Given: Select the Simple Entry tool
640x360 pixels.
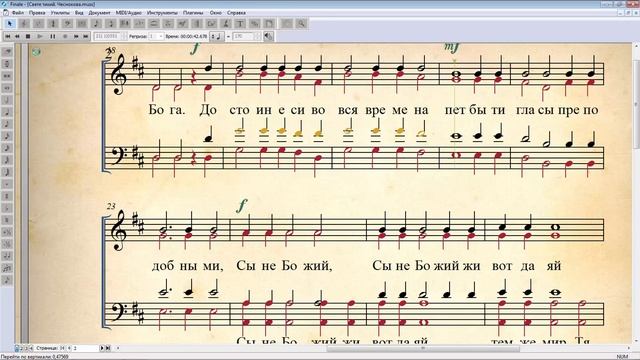Looking at the screenshot, I should tap(96, 24).
